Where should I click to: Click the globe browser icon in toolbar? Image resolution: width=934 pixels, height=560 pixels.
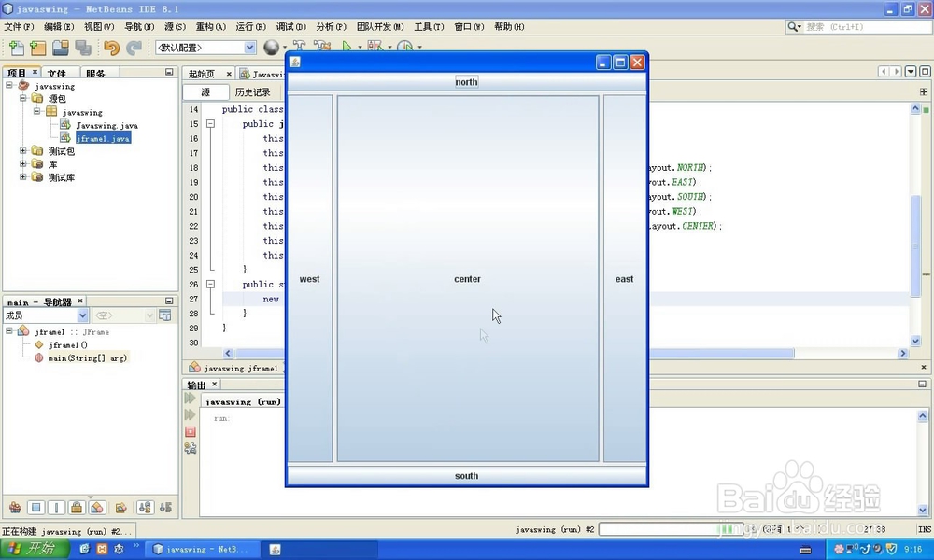pos(271,47)
